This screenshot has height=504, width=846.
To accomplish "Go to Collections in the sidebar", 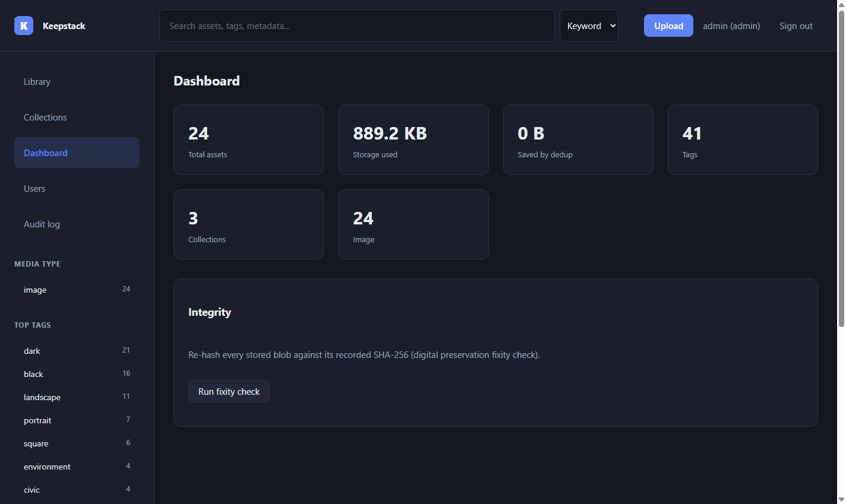I will (x=77, y=117).
